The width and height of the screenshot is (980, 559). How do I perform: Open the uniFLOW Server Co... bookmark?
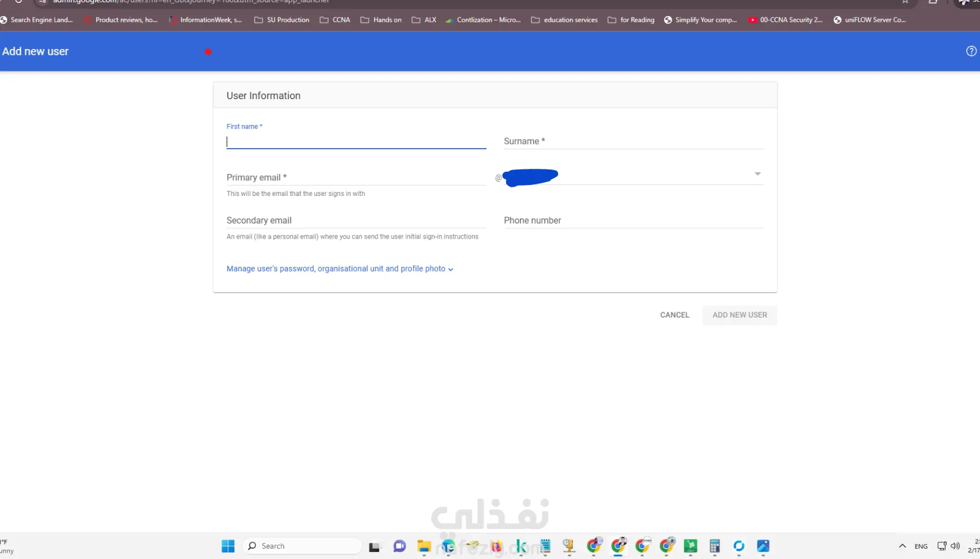coord(870,20)
